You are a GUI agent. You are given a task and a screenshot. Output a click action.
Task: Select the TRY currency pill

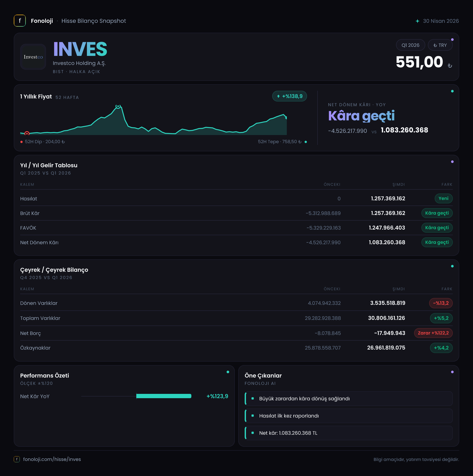(440, 45)
